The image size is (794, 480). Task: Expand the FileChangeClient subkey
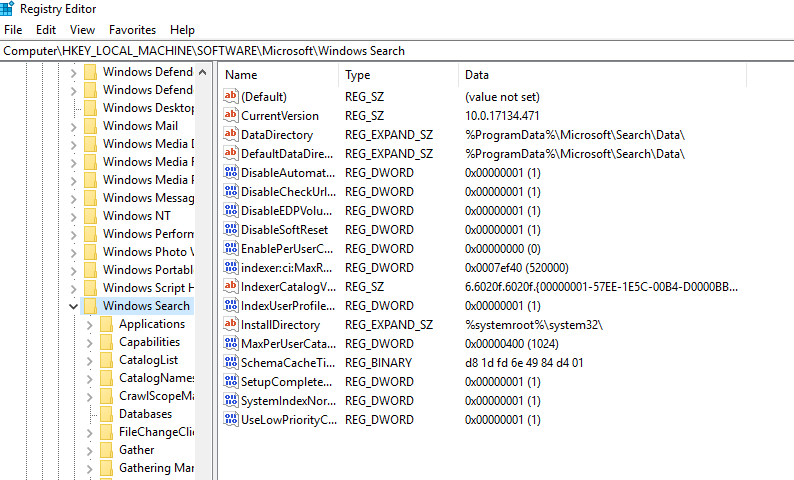coord(90,433)
